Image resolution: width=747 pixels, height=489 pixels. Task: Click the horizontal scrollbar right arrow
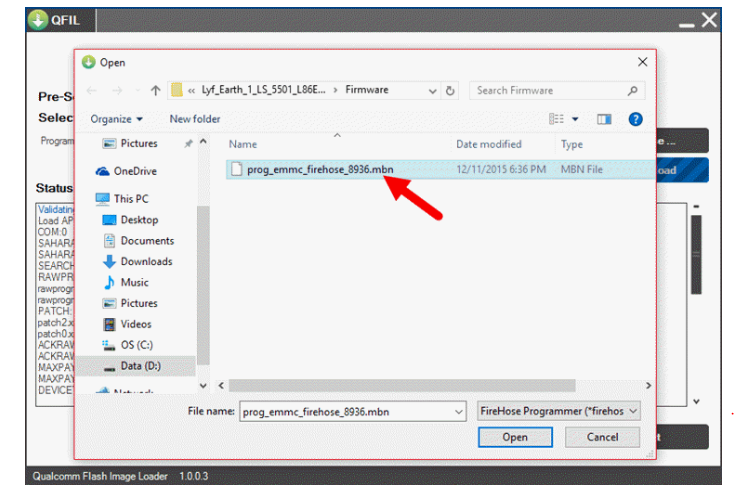[648, 386]
